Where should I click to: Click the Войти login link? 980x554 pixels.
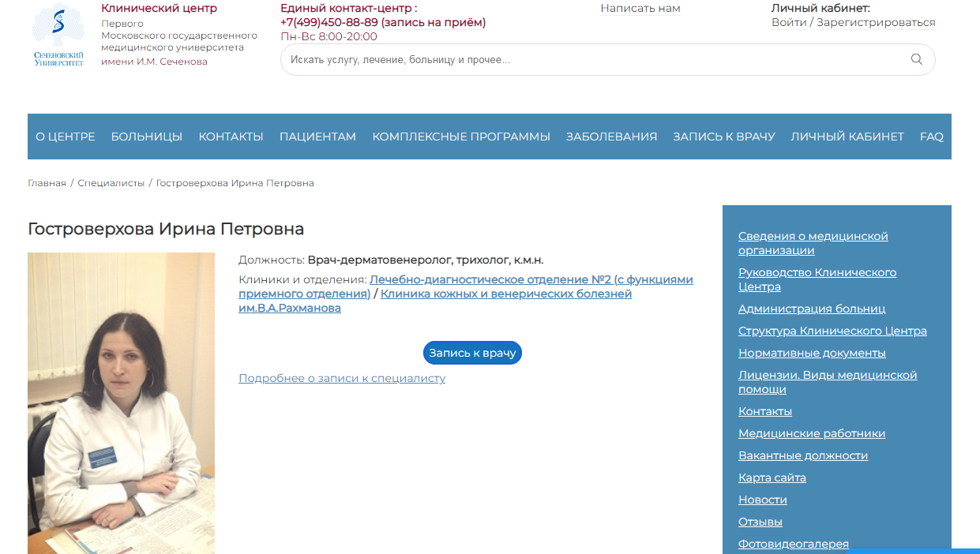(789, 23)
